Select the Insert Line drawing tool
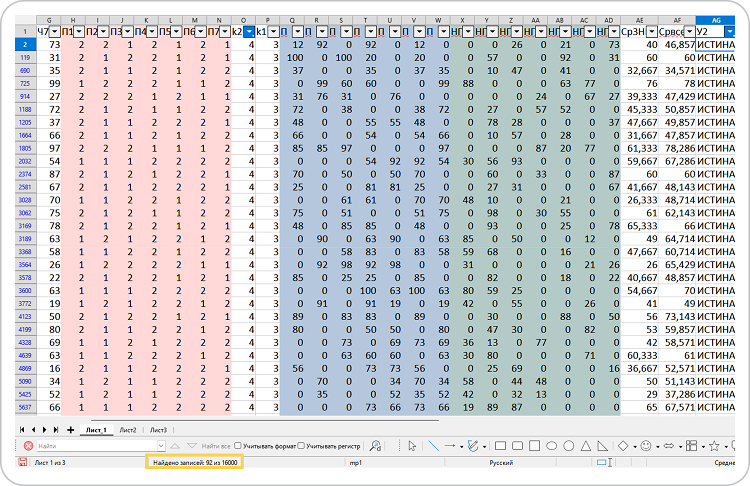750x486 pixels. [433, 446]
